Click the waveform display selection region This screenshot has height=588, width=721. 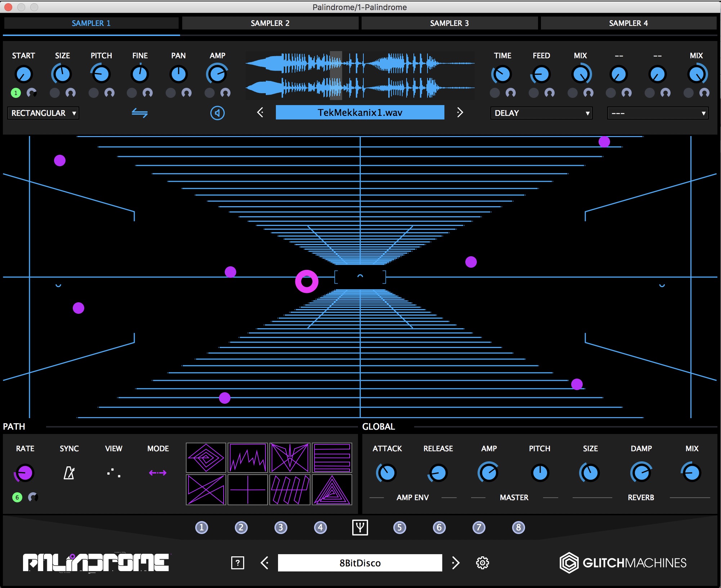click(x=336, y=75)
